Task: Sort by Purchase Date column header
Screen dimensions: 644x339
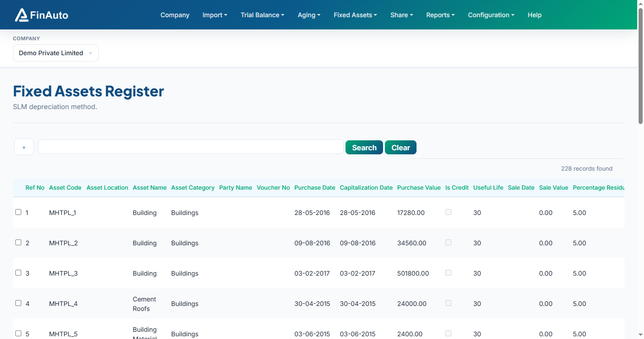Action: (315, 187)
